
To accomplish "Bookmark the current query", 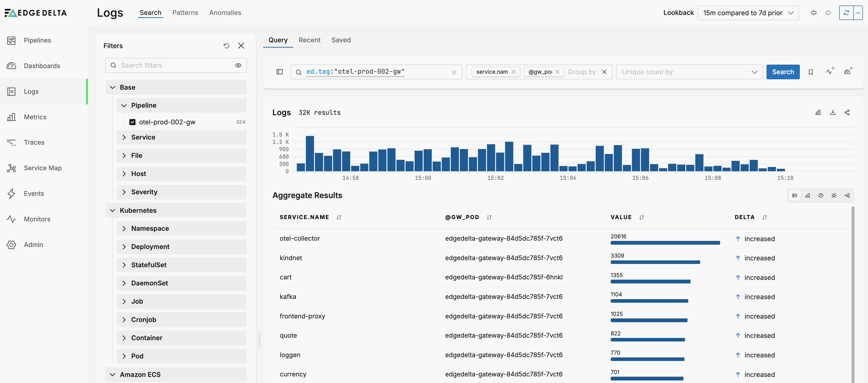I will pos(811,72).
